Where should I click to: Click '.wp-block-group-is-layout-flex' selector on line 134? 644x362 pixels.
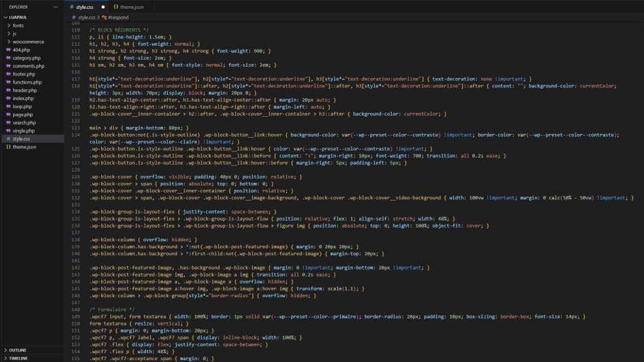132,212
